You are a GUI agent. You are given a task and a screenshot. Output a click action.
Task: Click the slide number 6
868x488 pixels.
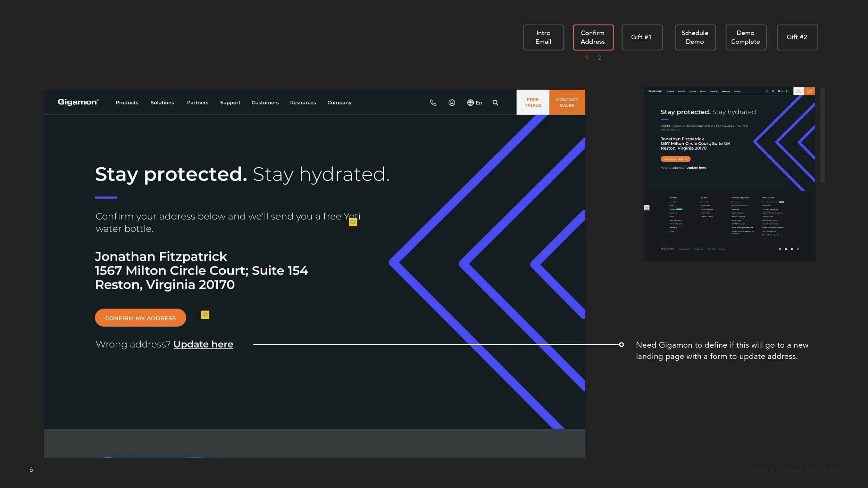31,470
